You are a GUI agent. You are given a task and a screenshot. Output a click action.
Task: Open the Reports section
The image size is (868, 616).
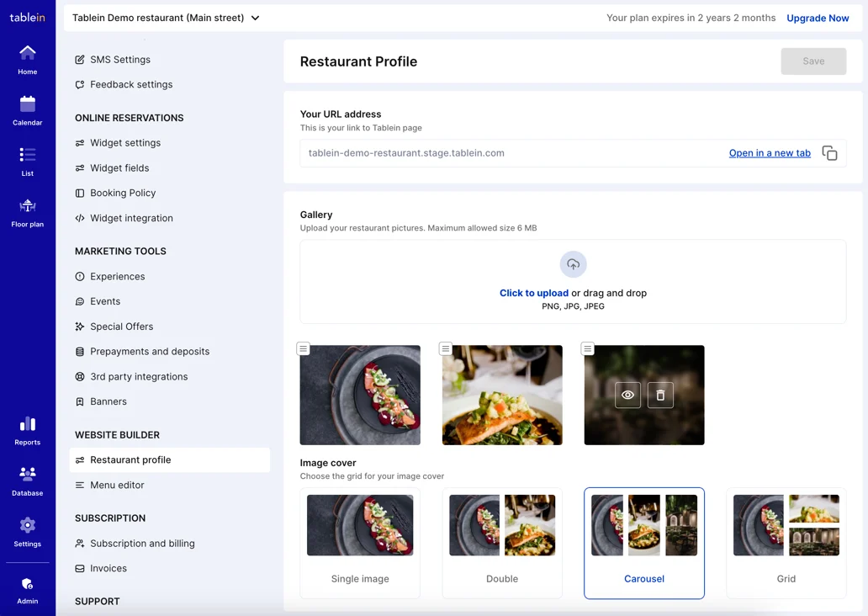(x=27, y=430)
